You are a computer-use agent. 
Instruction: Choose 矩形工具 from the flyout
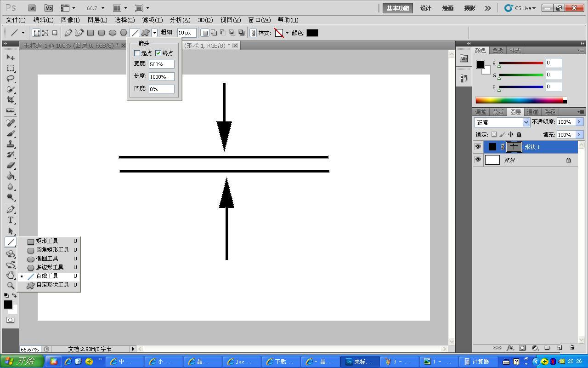tap(49, 241)
